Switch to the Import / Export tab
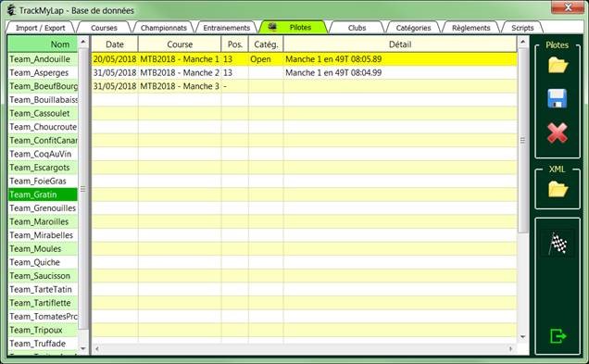Viewport: 589px width, 364px height. [40, 28]
